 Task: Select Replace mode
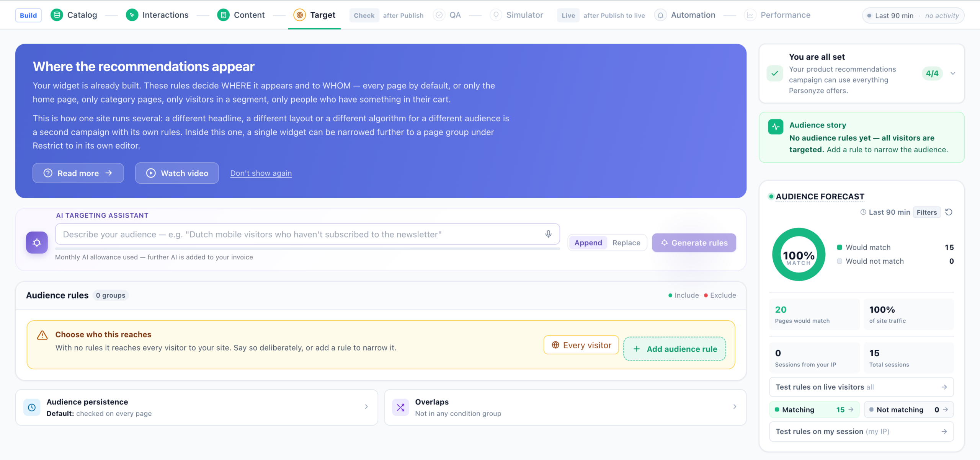pyautogui.click(x=626, y=243)
